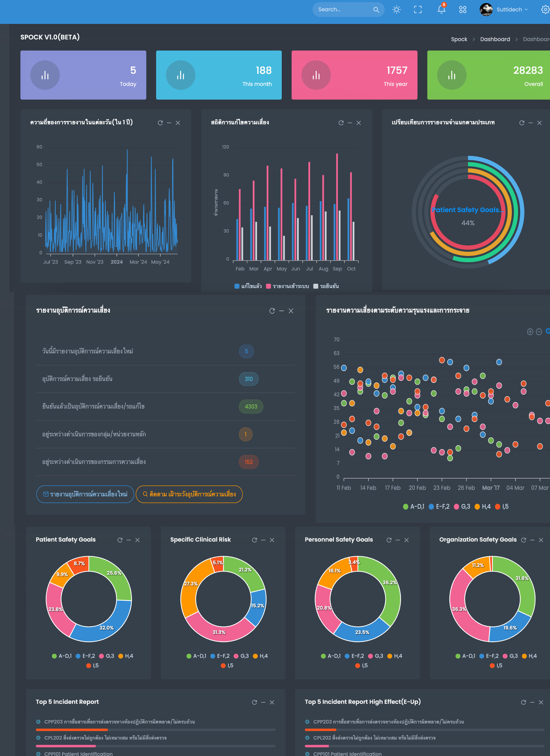The width and height of the screenshot is (550, 756).
Task: Open the Dashboard breadcrumb item
Action: [x=495, y=39]
